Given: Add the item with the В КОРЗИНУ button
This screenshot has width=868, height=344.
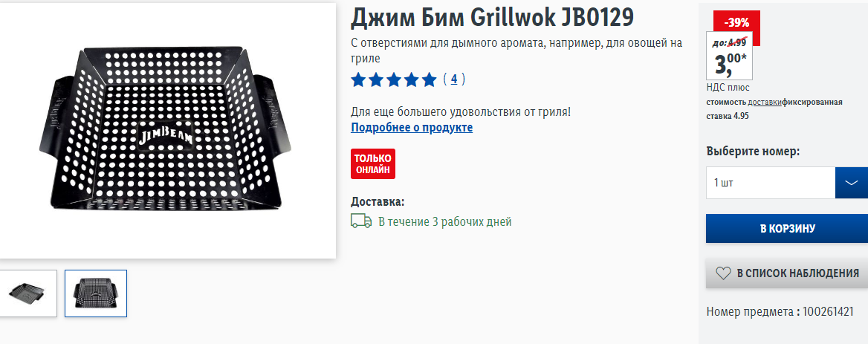Looking at the screenshot, I should click(787, 228).
